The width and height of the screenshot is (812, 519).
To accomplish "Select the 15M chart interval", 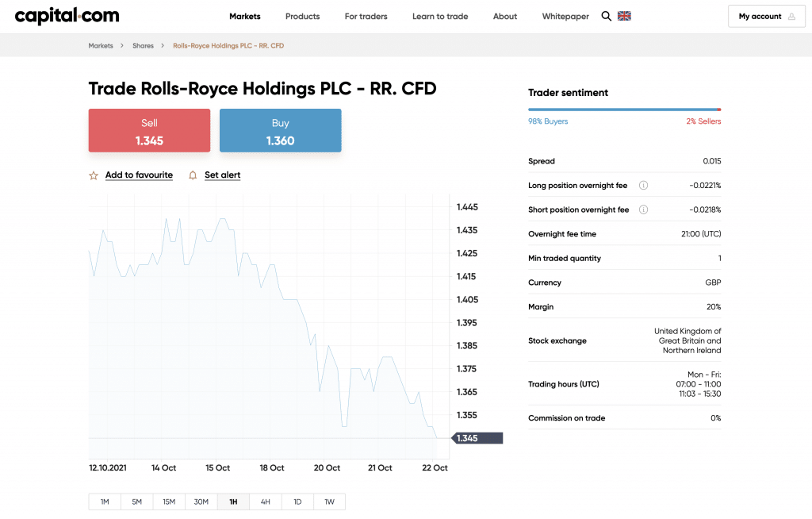I will (x=169, y=502).
